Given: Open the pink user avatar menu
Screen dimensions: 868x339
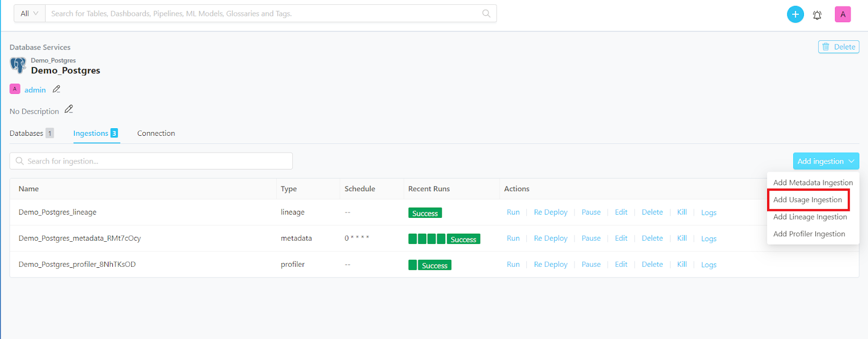Looking at the screenshot, I should click(x=843, y=14).
